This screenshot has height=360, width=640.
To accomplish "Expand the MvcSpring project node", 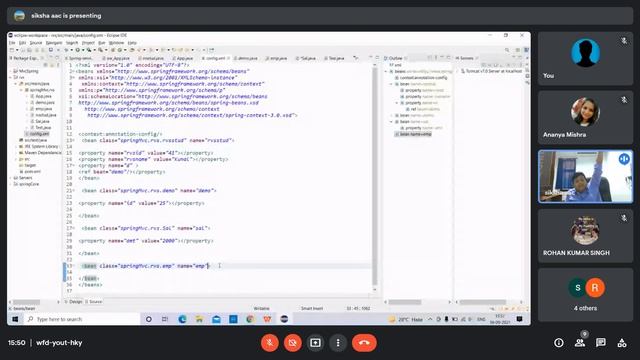I will pyautogui.click(x=10, y=71).
